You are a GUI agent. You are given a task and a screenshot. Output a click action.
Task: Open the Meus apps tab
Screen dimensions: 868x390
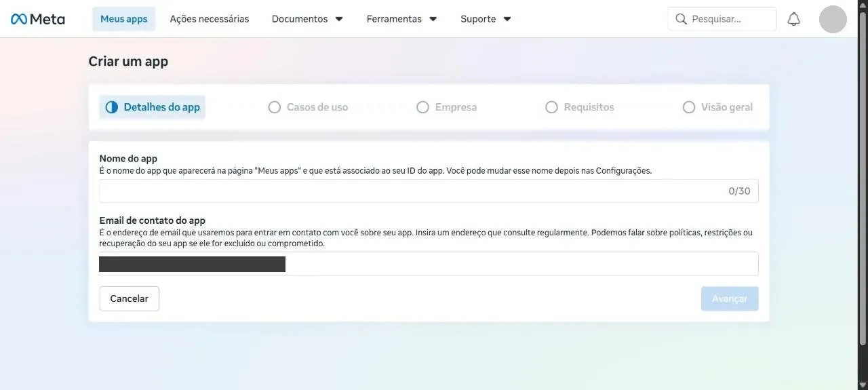click(124, 19)
